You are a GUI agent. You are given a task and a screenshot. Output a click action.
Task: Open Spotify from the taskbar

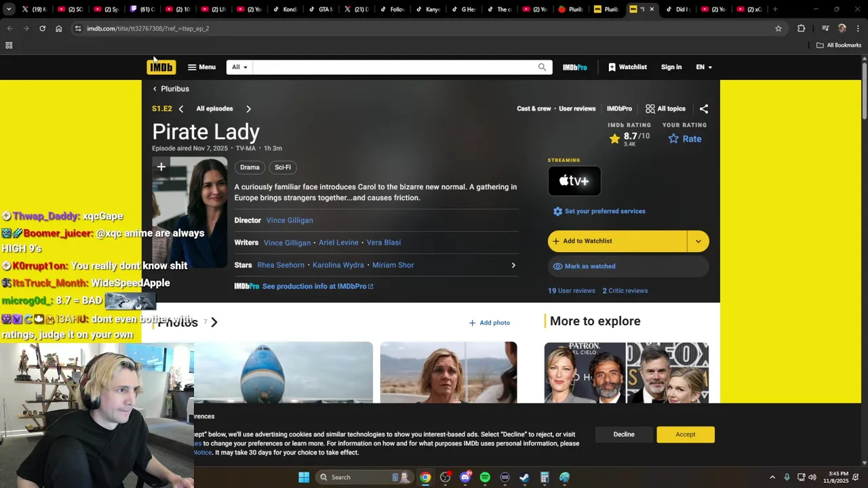(485, 477)
